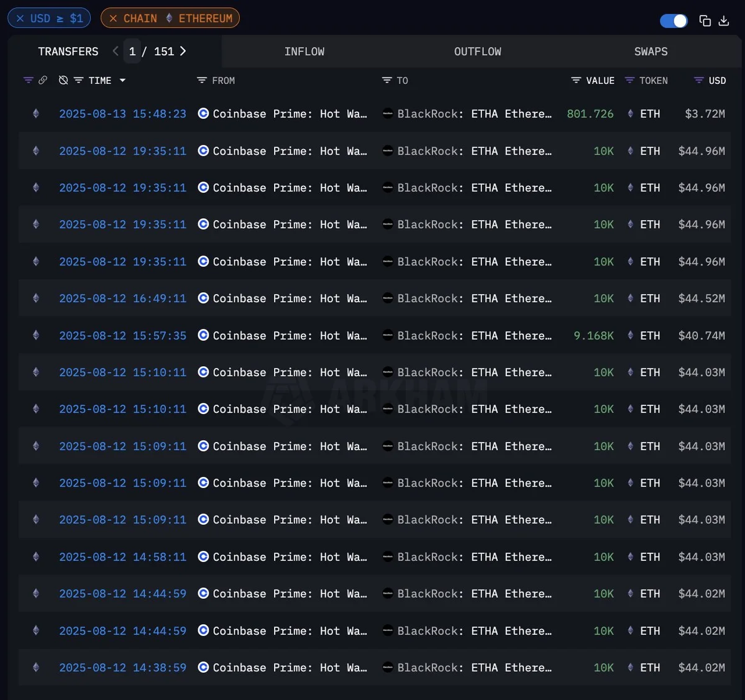Go to next page of transfers
The height and width of the screenshot is (700, 745).
coord(183,51)
